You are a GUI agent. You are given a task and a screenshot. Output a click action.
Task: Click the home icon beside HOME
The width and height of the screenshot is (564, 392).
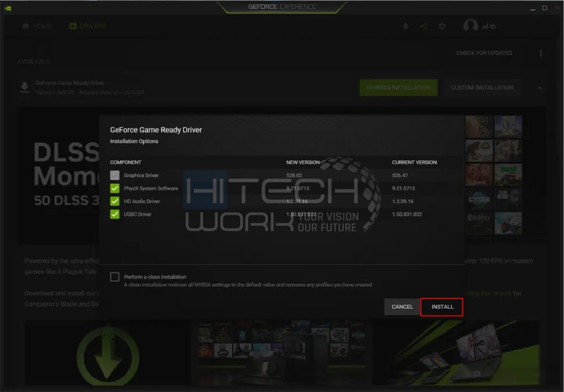coord(25,26)
